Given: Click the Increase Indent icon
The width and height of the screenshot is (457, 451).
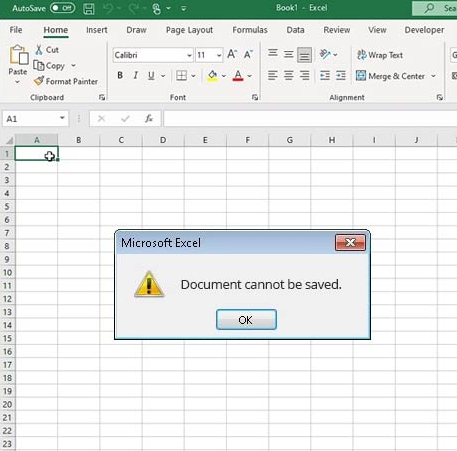Looking at the screenshot, I should 341,76.
